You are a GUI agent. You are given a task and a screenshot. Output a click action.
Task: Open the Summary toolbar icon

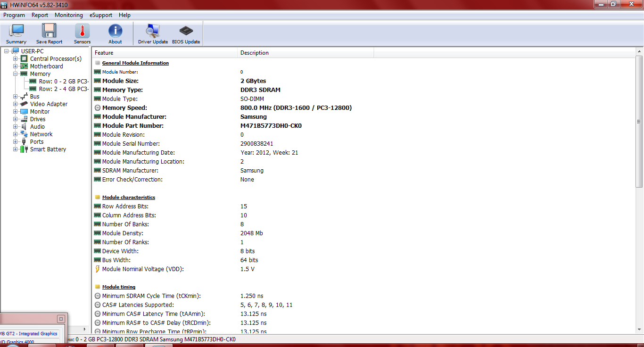tap(16, 33)
